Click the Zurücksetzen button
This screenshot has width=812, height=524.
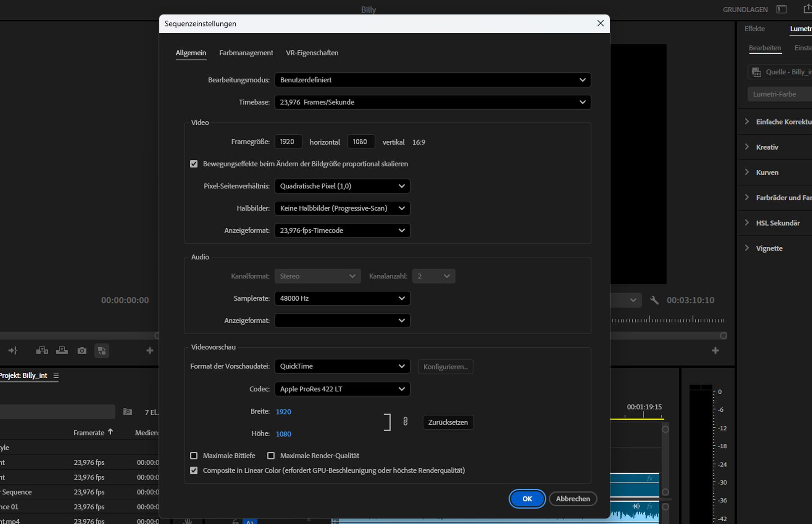pos(447,422)
